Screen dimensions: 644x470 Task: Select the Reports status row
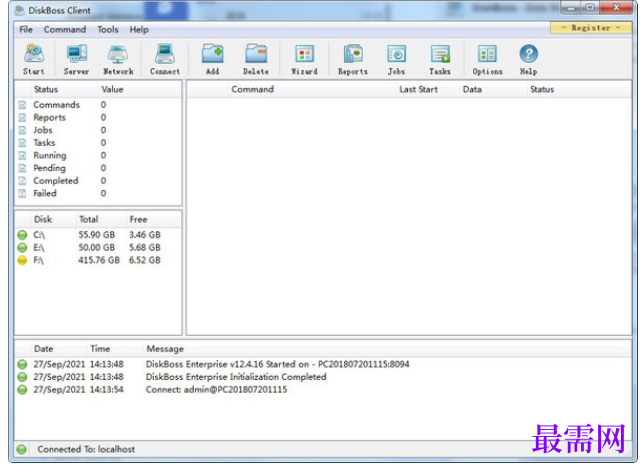pyautogui.click(x=98, y=118)
